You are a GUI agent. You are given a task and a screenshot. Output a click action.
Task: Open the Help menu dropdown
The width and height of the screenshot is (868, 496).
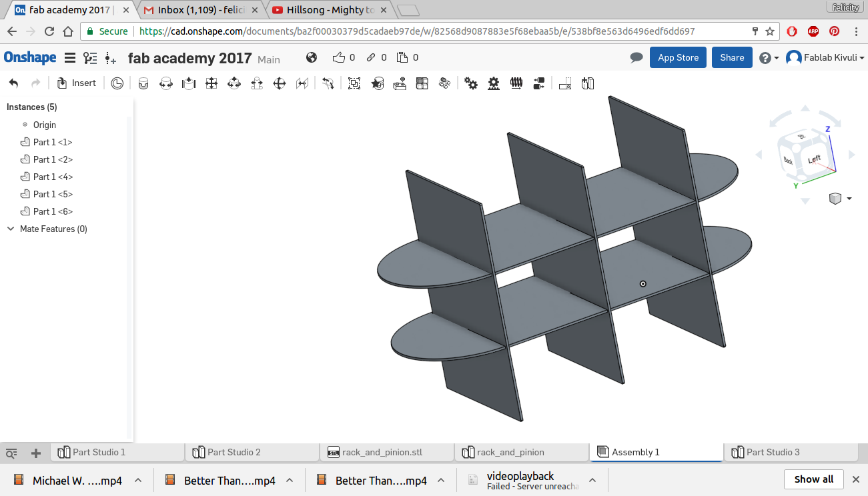click(769, 58)
